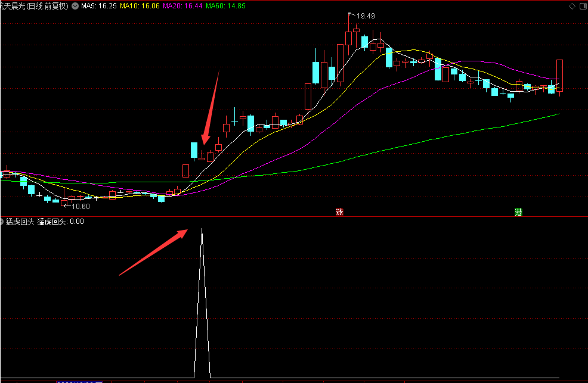Click the top-right diamond icon

(572, 6)
